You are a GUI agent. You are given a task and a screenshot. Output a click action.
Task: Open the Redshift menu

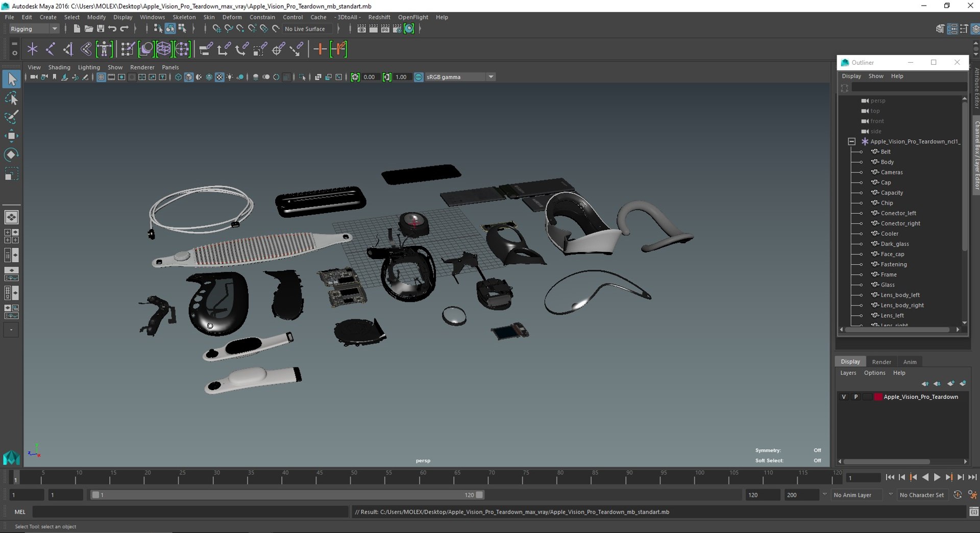coord(379,17)
